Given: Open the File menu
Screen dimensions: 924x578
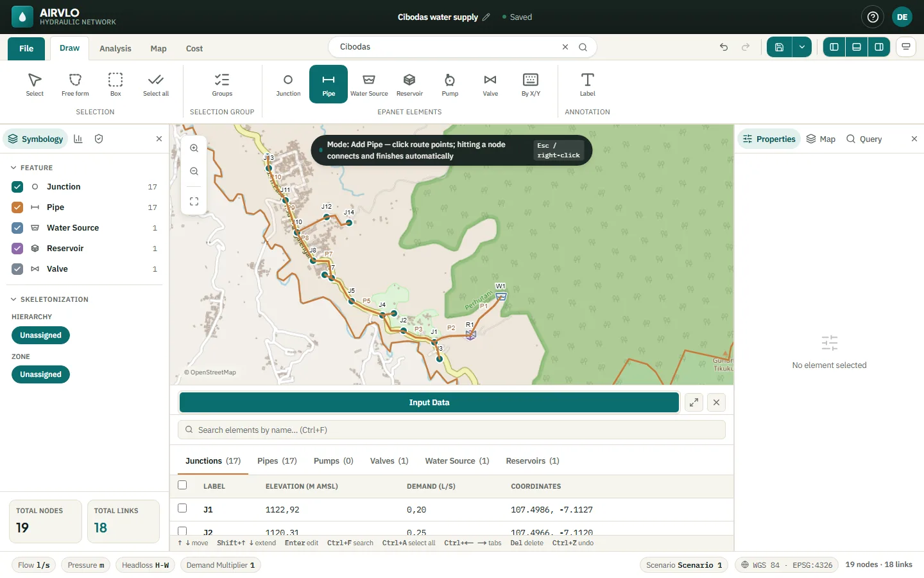Looking at the screenshot, I should coord(26,49).
